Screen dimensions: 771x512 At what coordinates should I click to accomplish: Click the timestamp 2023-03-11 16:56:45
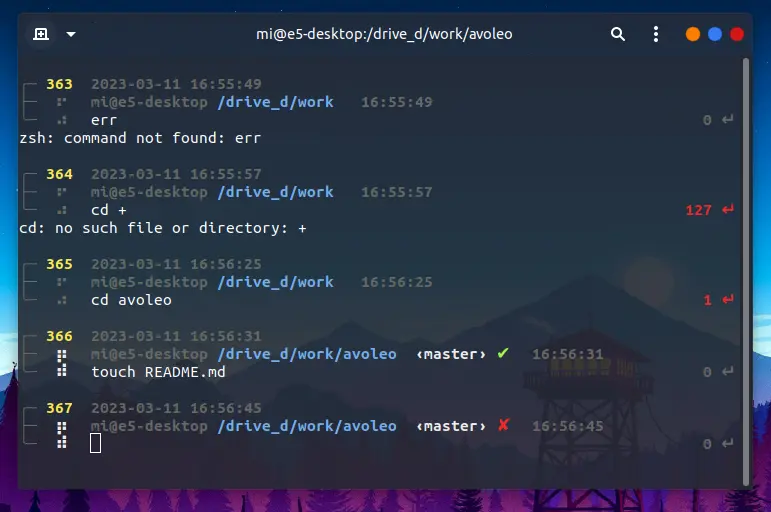(176, 408)
